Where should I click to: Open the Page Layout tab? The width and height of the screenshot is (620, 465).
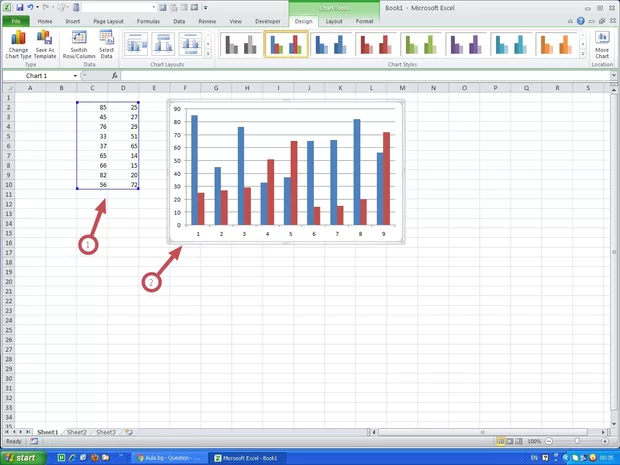point(108,21)
